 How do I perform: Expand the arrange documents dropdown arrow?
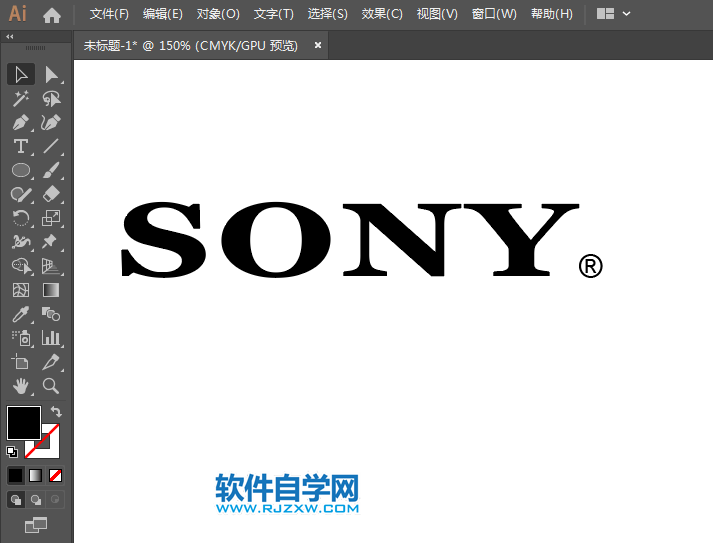(x=627, y=14)
